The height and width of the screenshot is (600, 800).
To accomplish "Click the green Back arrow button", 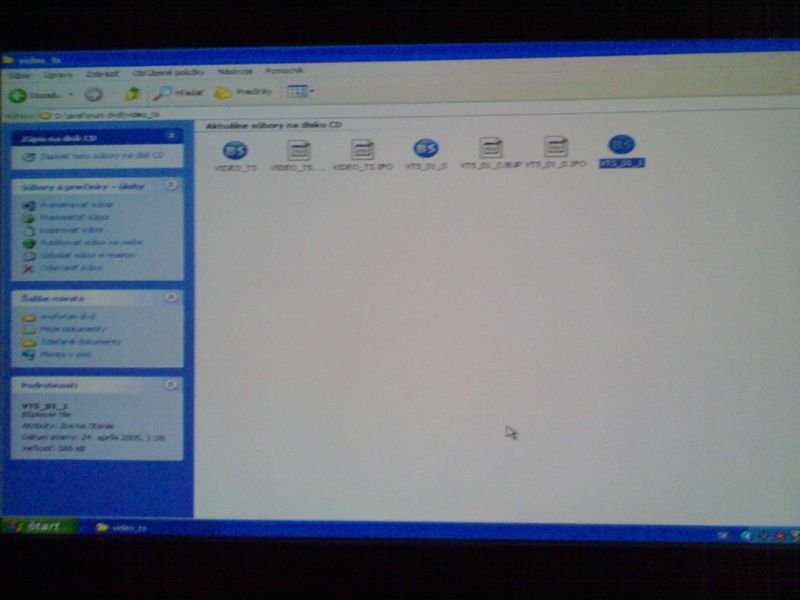I will click(18, 94).
